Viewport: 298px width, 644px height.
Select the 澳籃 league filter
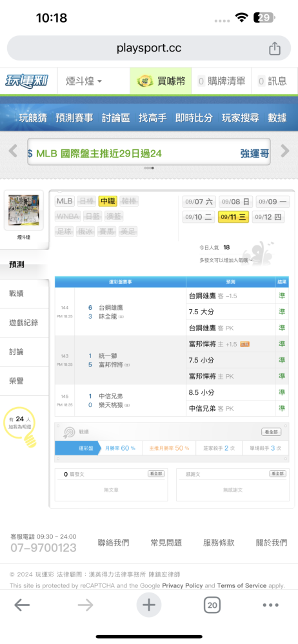114,216
